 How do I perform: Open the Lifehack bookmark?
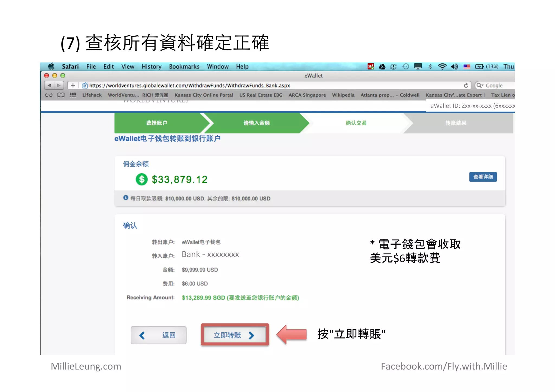[92, 95]
